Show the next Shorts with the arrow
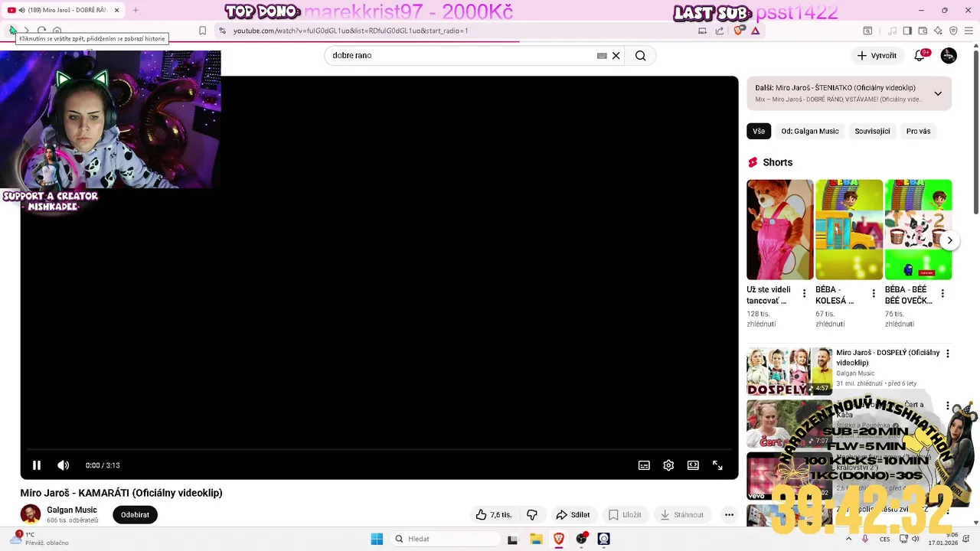Viewport: 980px width, 551px height. [949, 240]
